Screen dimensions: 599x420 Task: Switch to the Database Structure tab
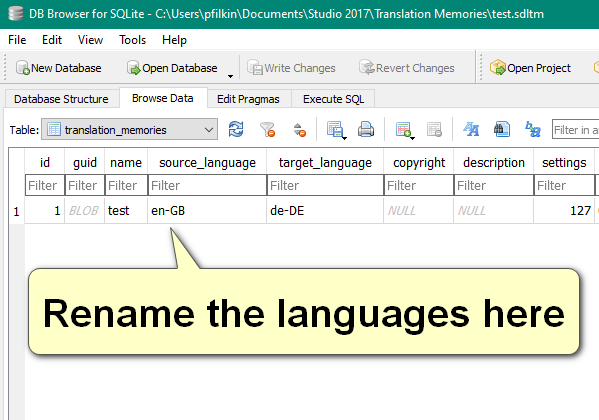click(x=61, y=99)
